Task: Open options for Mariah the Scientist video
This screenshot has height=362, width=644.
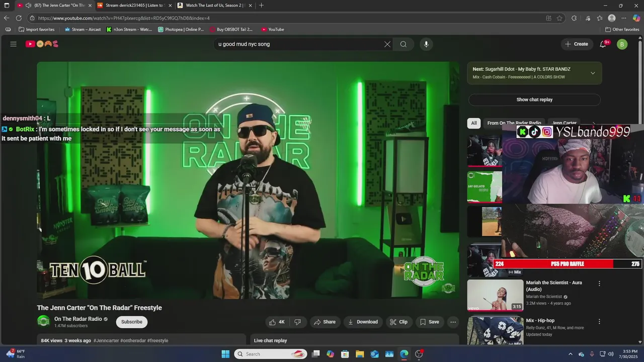Action: [x=599, y=284]
